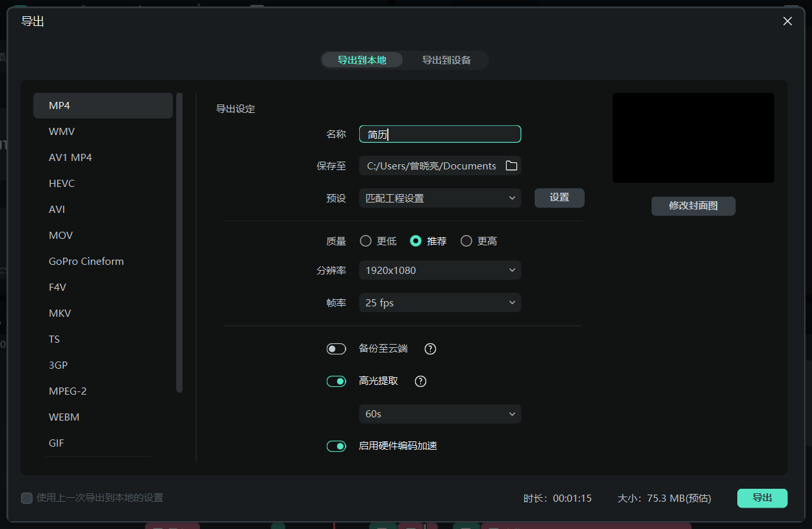
Task: Select the 更高 quality option
Action: coord(466,240)
